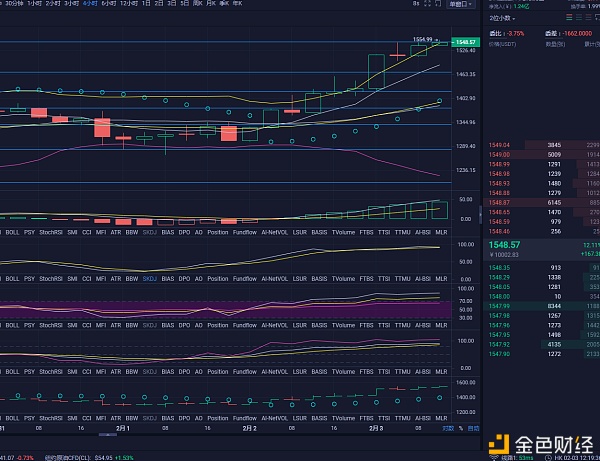Screen dimensions: 600x461
Task: Switch to weekly 周K chart
Action: (x=198, y=3)
